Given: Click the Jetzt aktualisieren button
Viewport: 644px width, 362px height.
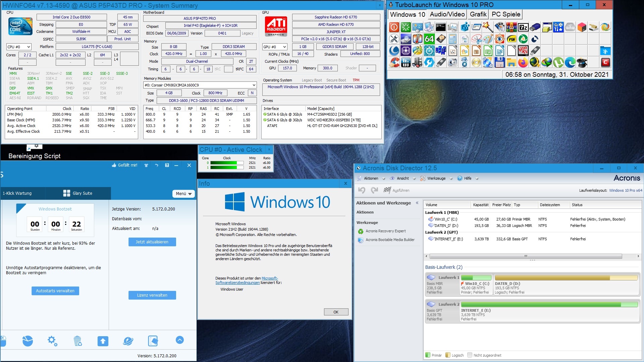Looking at the screenshot, I should [x=152, y=242].
